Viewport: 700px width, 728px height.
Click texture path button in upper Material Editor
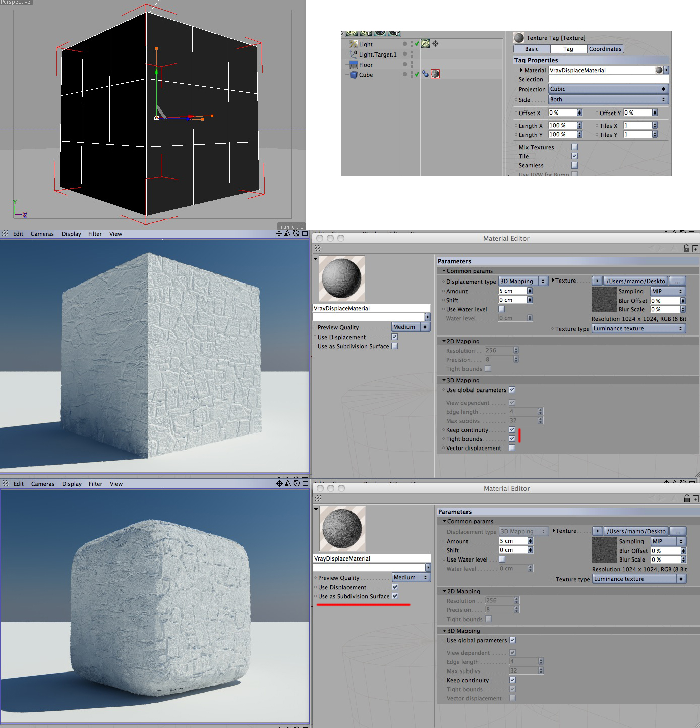coord(636,281)
